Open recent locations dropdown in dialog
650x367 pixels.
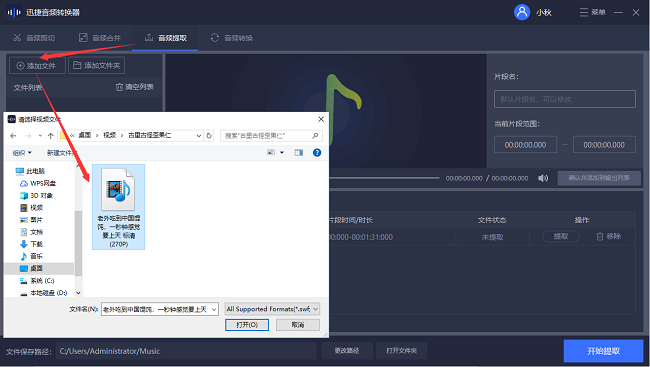40,136
